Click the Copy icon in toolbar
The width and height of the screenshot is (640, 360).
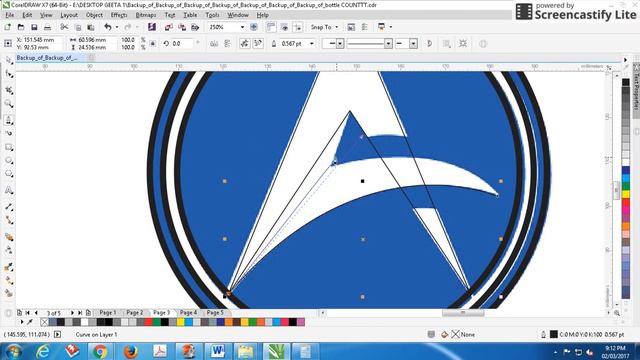[78, 27]
